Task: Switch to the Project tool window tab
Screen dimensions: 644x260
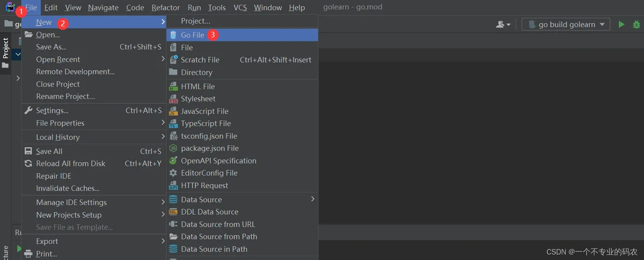Action: tap(5, 52)
